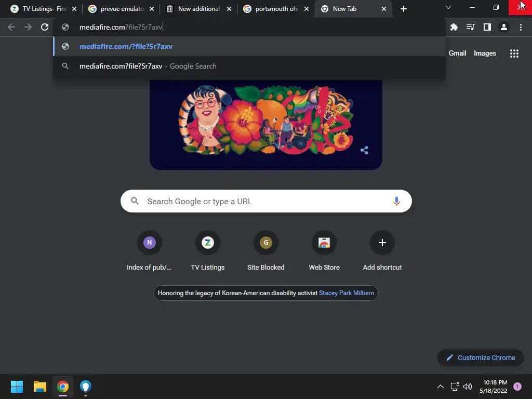This screenshot has height=399, width=532.
Task: Open the Stacey Park Milbern link
Action: click(x=347, y=293)
